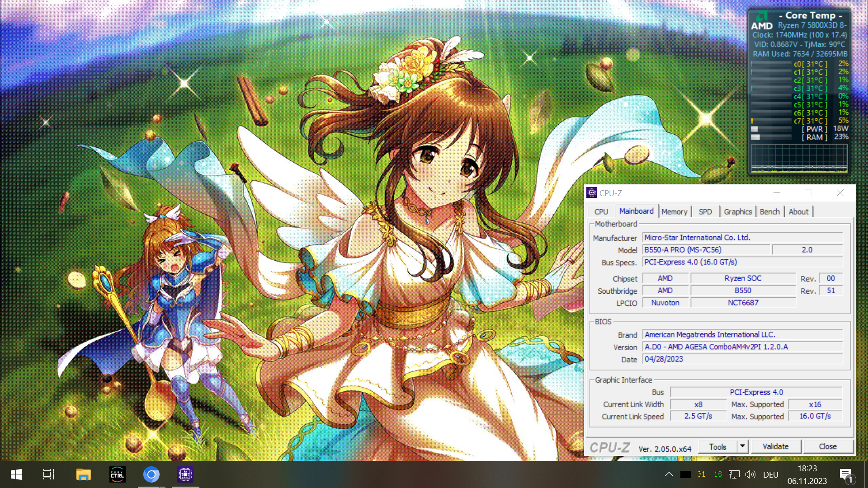Viewport: 868px width, 488px height.
Task: Click the Tools button
Action: [717, 446]
